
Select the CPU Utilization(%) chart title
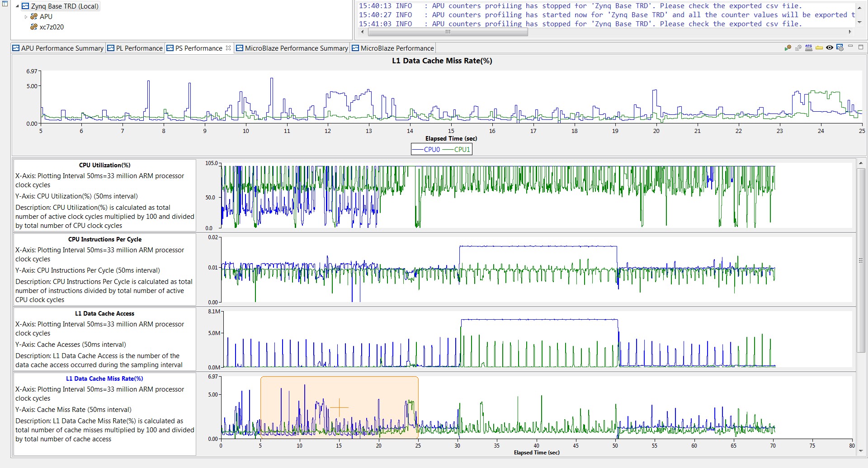(x=105, y=165)
